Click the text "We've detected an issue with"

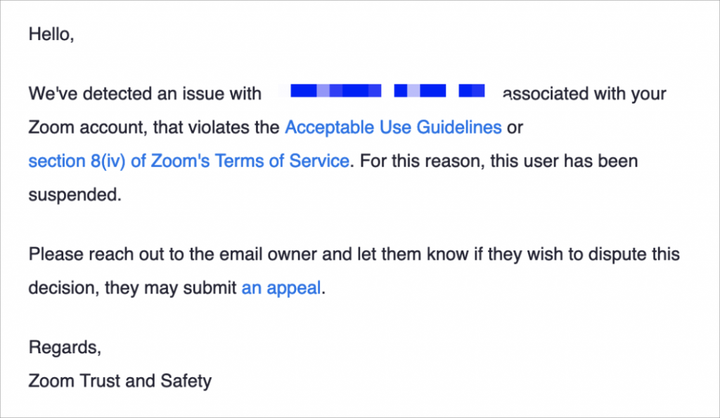145,95
